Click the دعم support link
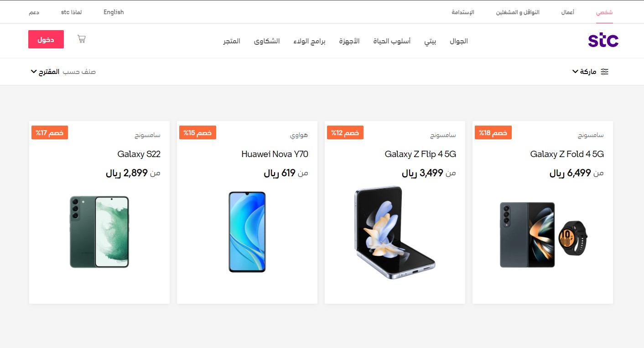The width and height of the screenshot is (644, 348). click(x=34, y=12)
